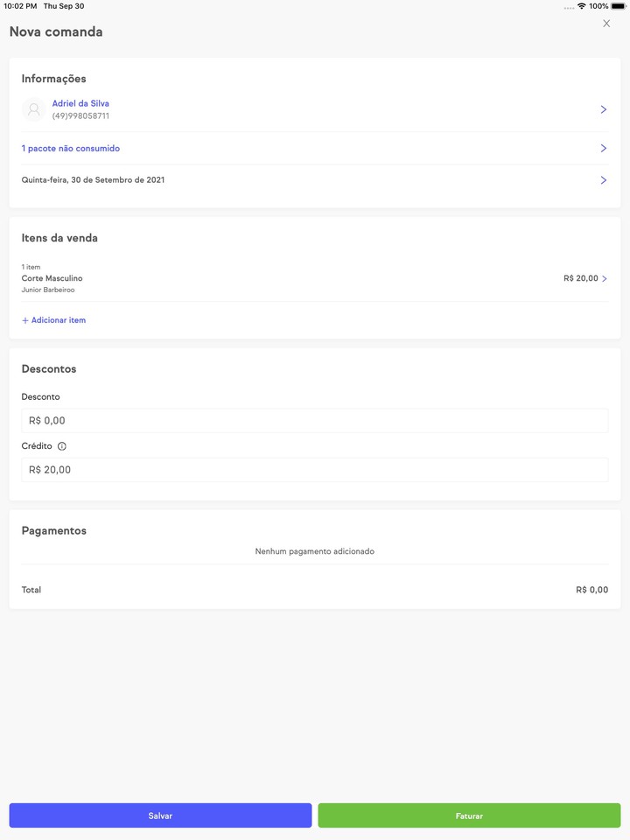Viewport: 630px width, 840px height.
Task: Click the Total value R$ 0,00
Action: click(591, 590)
